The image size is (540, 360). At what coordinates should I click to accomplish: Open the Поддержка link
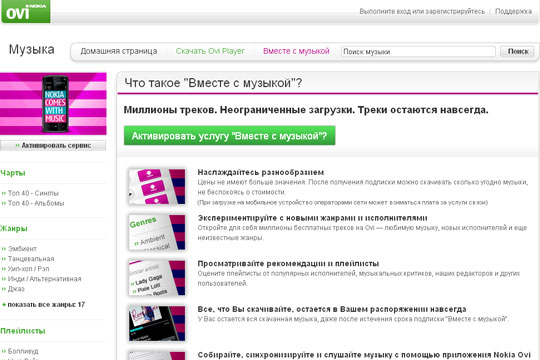pyautogui.click(x=513, y=11)
